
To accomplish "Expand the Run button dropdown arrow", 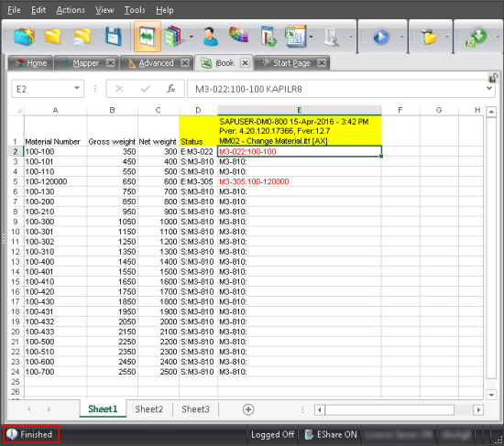I will coord(401,37).
